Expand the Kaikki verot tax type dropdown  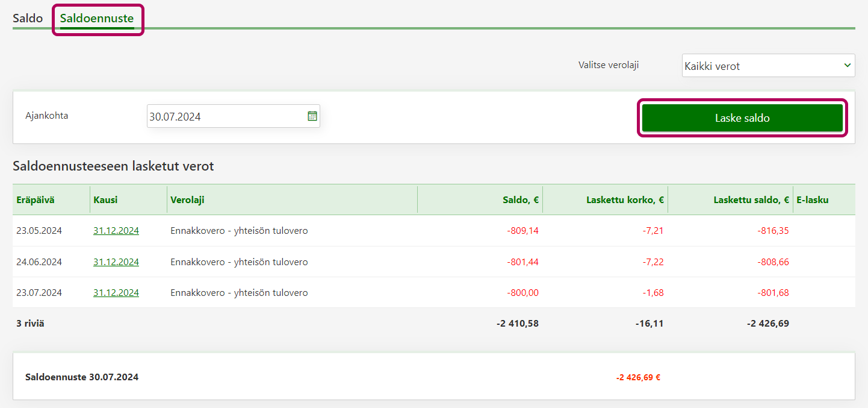click(x=768, y=66)
